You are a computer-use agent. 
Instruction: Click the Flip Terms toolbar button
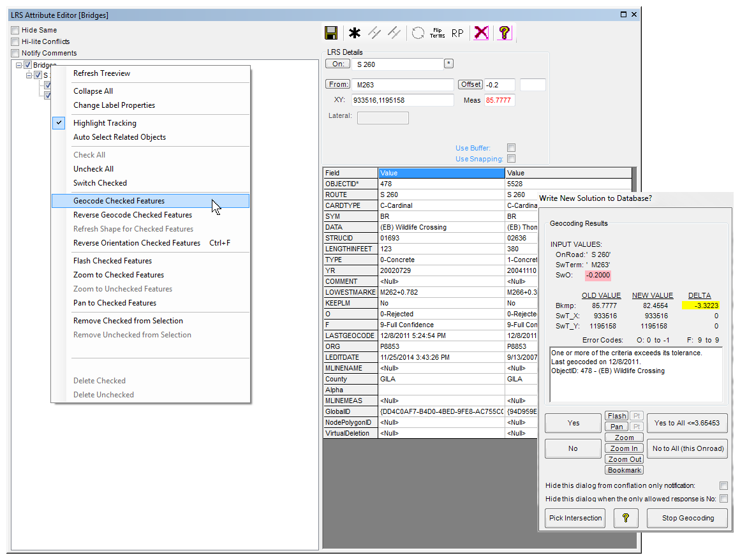pyautogui.click(x=438, y=33)
